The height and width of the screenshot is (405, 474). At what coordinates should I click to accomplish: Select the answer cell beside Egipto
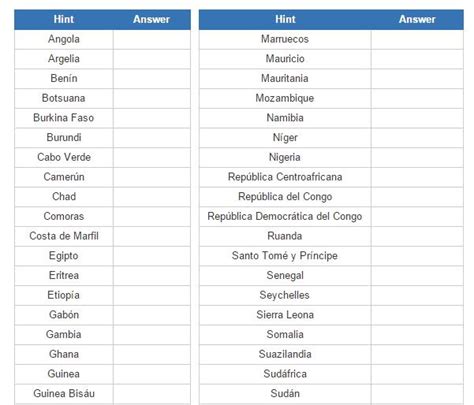pyautogui.click(x=152, y=256)
